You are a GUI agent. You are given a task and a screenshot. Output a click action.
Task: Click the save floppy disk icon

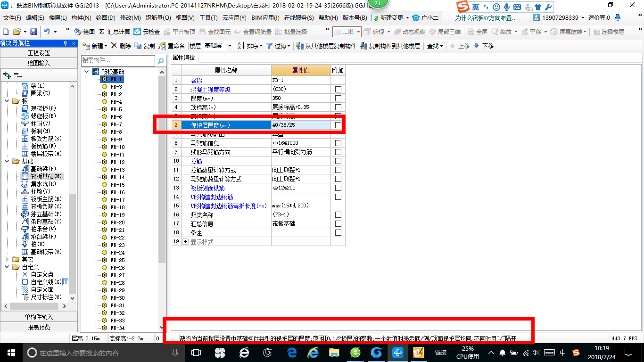33,32
